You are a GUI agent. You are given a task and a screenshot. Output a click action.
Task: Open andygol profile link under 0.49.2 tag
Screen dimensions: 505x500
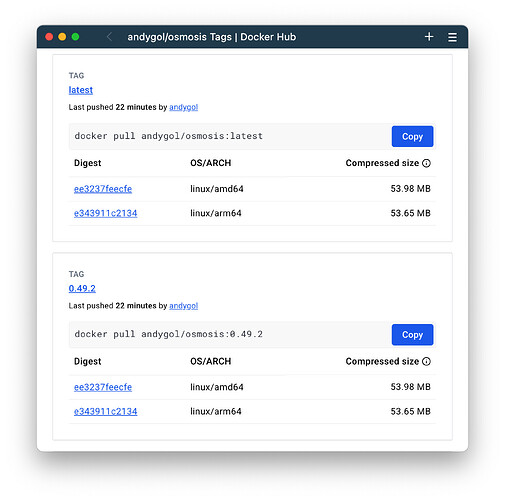183,306
